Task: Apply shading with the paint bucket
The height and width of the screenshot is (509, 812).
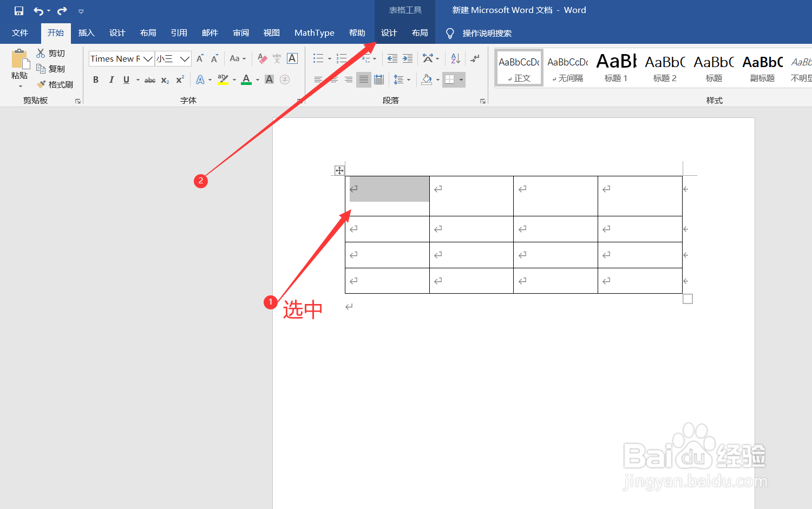Action: tap(427, 80)
